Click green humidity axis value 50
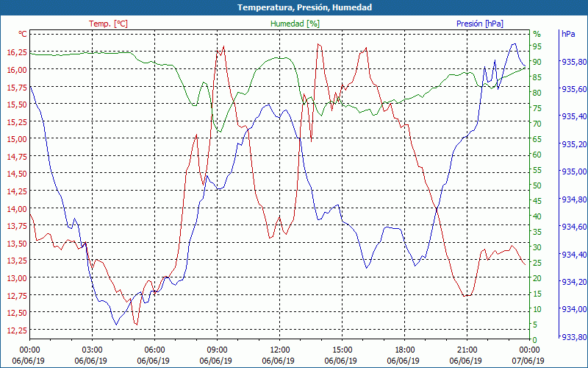The image size is (588, 368). click(x=537, y=185)
